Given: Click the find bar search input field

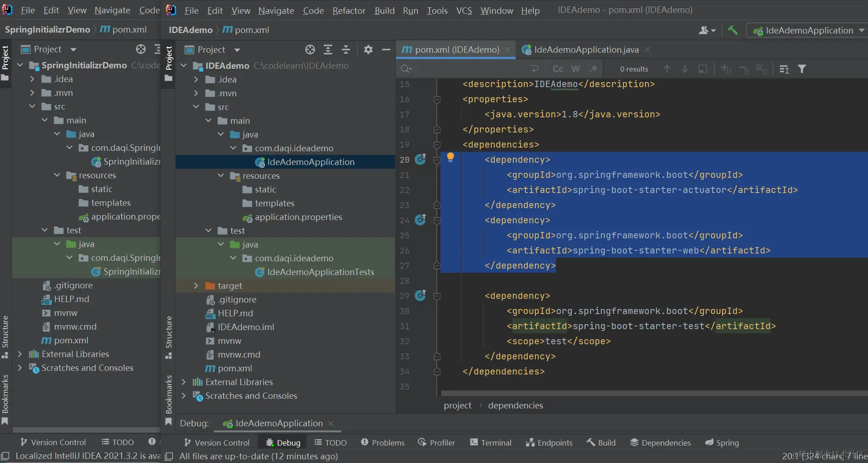Looking at the screenshot, I should coord(470,69).
